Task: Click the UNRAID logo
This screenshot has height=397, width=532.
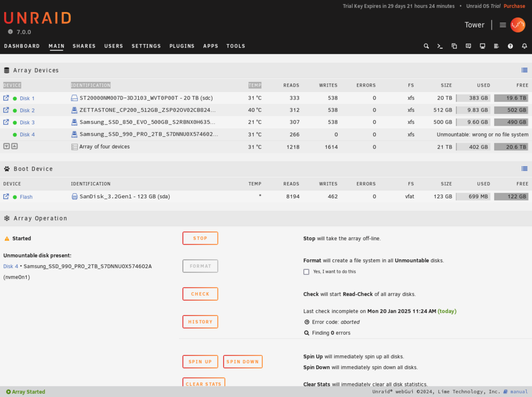Action: point(37,18)
